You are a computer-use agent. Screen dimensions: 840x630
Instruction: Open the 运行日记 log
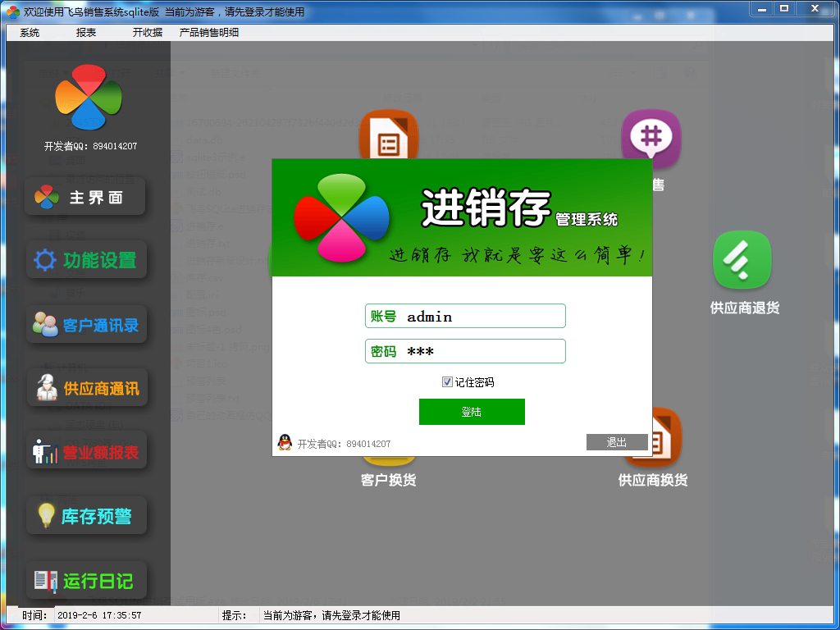pos(86,581)
